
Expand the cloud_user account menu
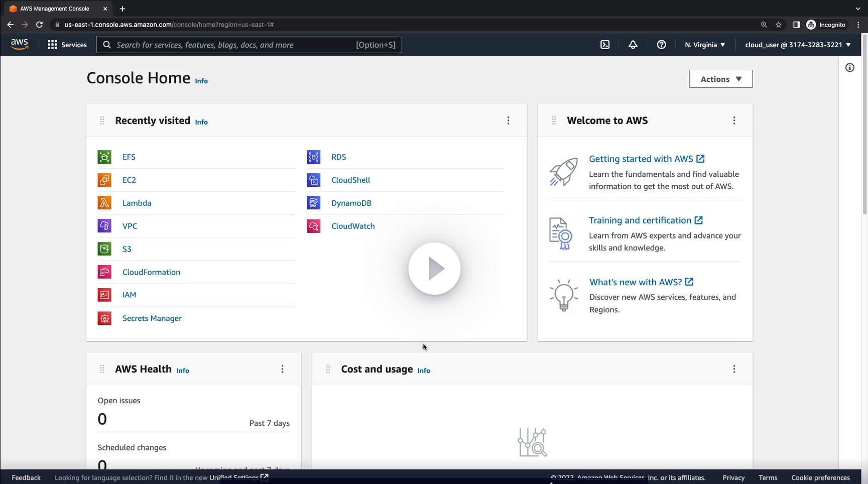tap(798, 45)
